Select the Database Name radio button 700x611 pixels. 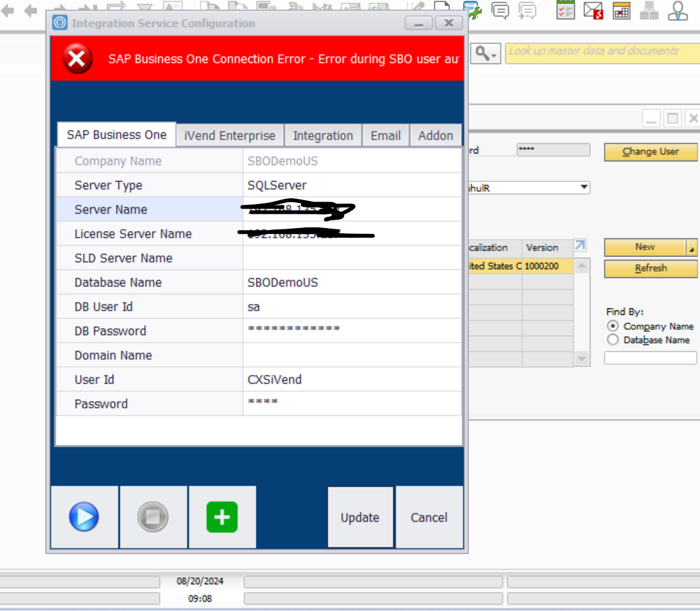[613, 340]
